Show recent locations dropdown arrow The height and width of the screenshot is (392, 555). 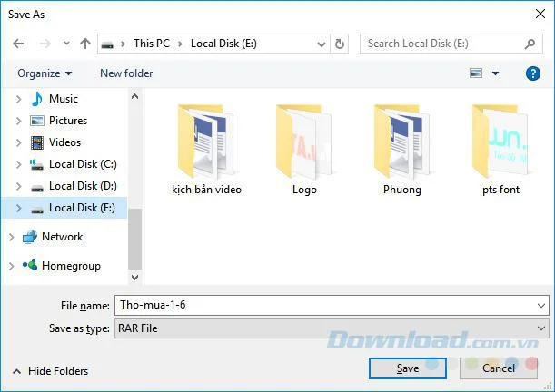[66, 44]
